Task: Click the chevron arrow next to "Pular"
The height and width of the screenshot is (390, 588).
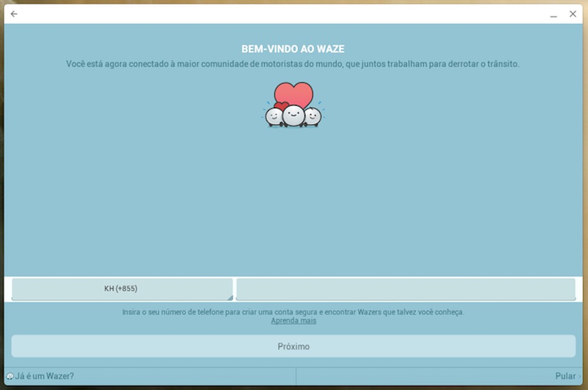Action: pos(579,376)
